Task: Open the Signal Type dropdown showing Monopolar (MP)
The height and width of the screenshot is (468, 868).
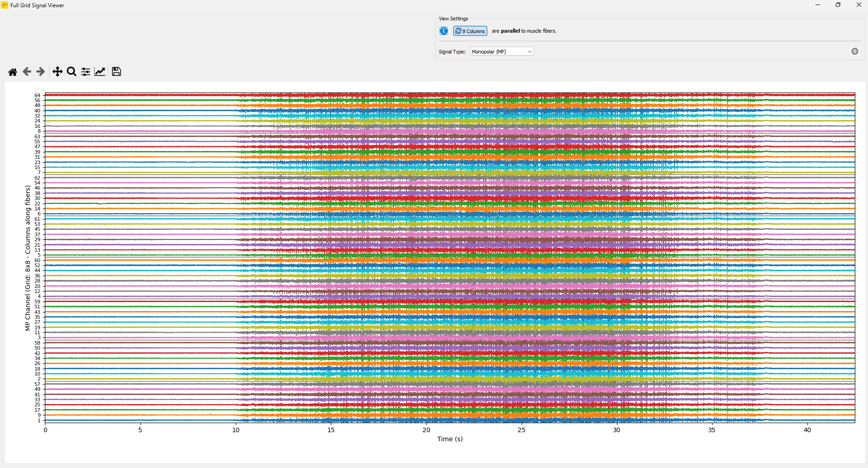Action: [x=501, y=51]
